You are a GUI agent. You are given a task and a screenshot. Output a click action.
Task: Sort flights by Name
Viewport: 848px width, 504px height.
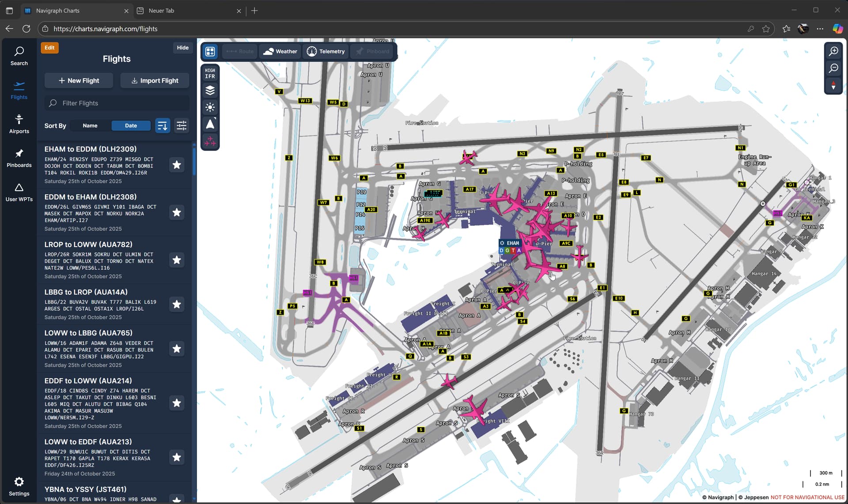pos(90,126)
